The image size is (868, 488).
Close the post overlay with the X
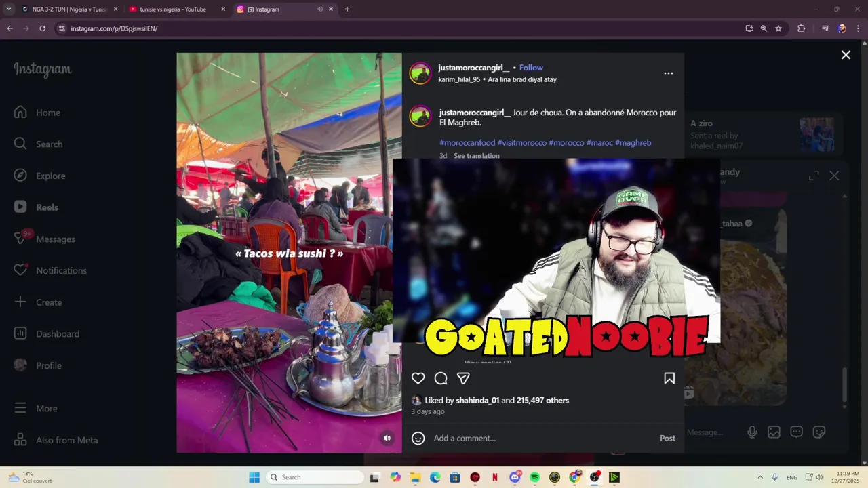tap(846, 55)
